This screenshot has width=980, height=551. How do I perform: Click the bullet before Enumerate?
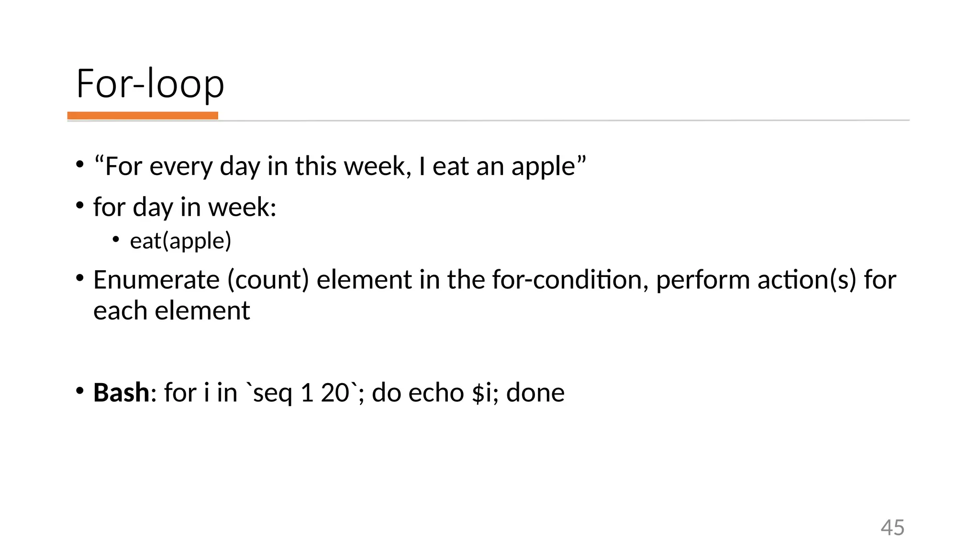[79, 278]
